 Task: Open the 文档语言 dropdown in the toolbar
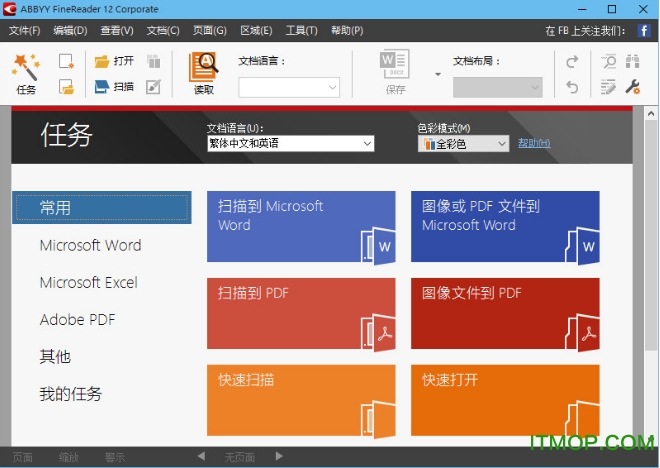[x=289, y=88]
